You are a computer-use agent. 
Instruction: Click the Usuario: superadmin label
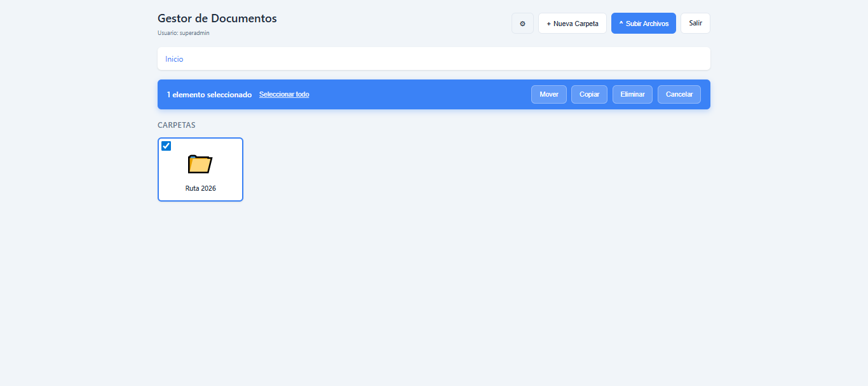(183, 33)
